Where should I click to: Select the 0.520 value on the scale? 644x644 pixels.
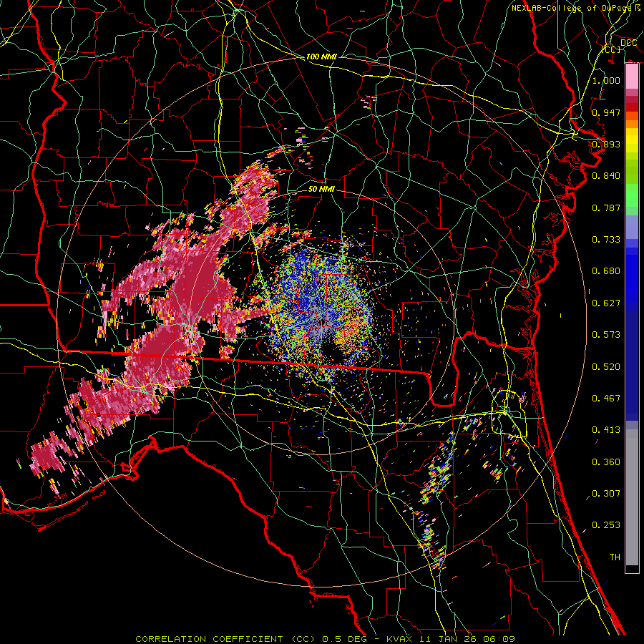point(606,367)
